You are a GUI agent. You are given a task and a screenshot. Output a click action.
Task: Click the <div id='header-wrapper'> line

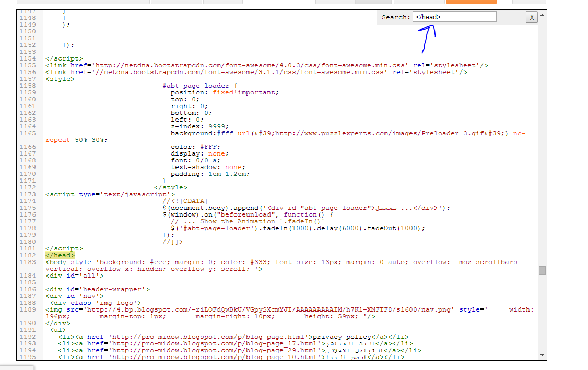pyautogui.click(x=98, y=289)
